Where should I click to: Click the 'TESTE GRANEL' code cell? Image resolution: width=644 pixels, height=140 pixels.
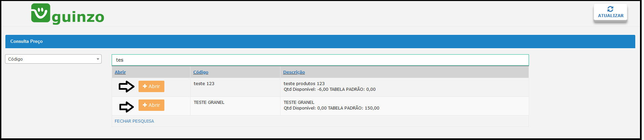[x=209, y=102]
